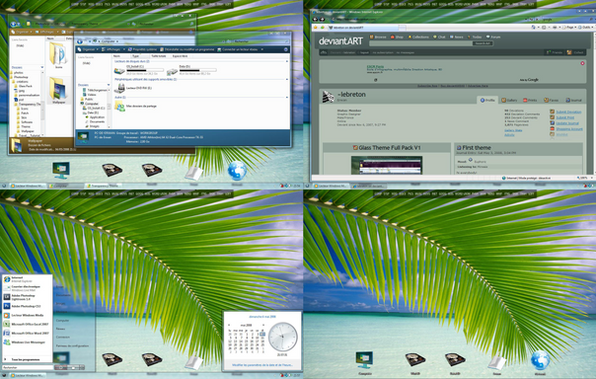This screenshot has width=596, height=379.
Task: Click Modifier les paramètres de la date link
Action: 262,365
